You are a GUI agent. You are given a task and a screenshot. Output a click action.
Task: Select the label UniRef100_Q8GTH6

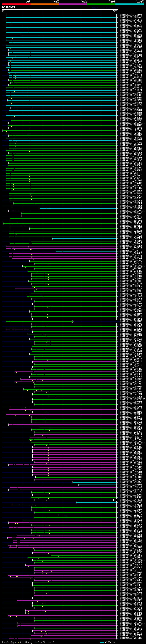tap(131, 321)
